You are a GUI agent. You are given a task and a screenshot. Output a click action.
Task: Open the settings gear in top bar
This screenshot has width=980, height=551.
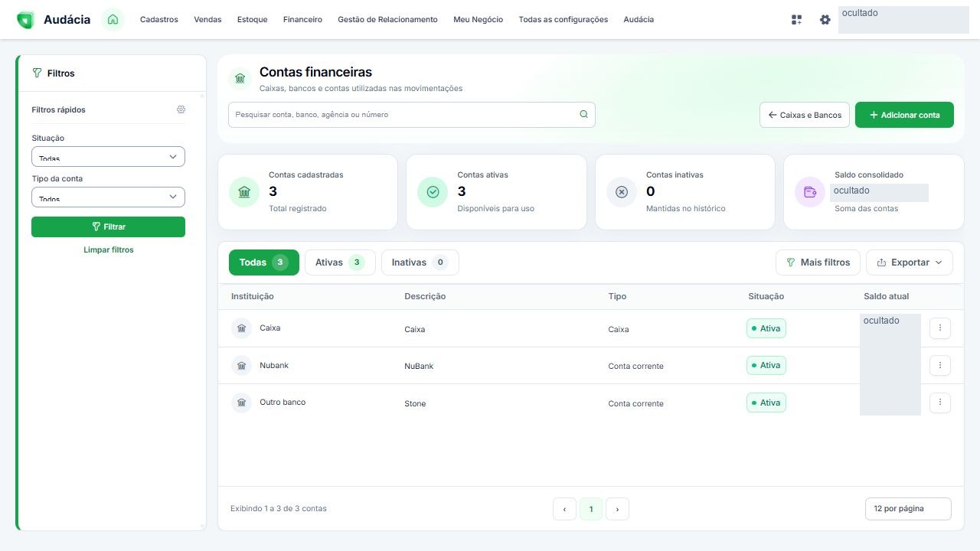pyautogui.click(x=825, y=20)
